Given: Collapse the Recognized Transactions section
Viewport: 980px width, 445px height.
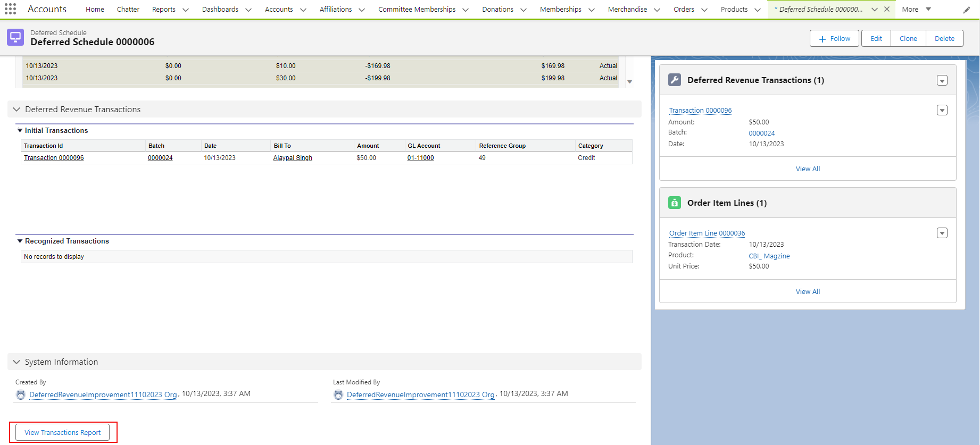Looking at the screenshot, I should 20,241.
